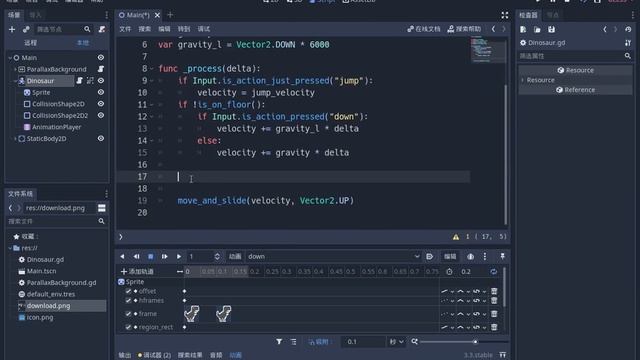
Task: Toggle distraction-free mode icon
Action: pyautogui.click(x=505, y=15)
